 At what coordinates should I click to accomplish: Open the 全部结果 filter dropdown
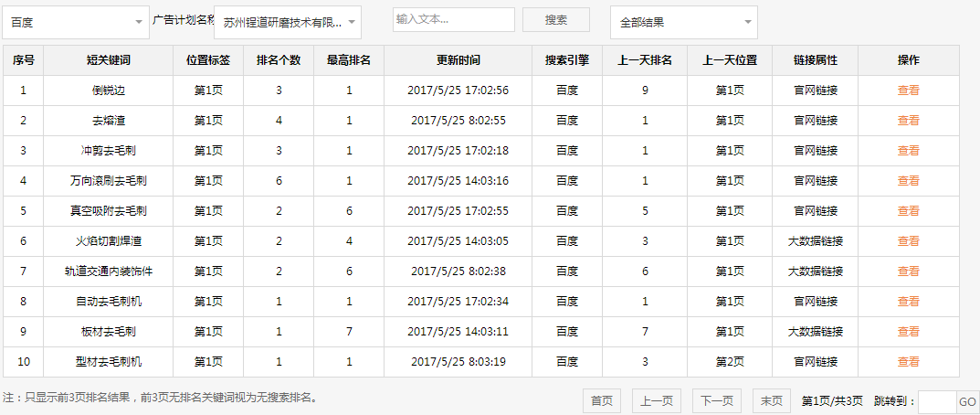(684, 23)
